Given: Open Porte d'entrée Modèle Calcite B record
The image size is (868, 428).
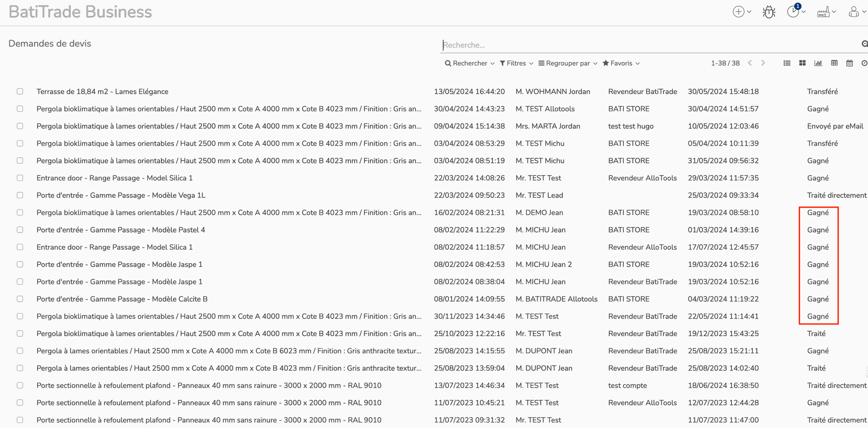Looking at the screenshot, I should click(122, 299).
